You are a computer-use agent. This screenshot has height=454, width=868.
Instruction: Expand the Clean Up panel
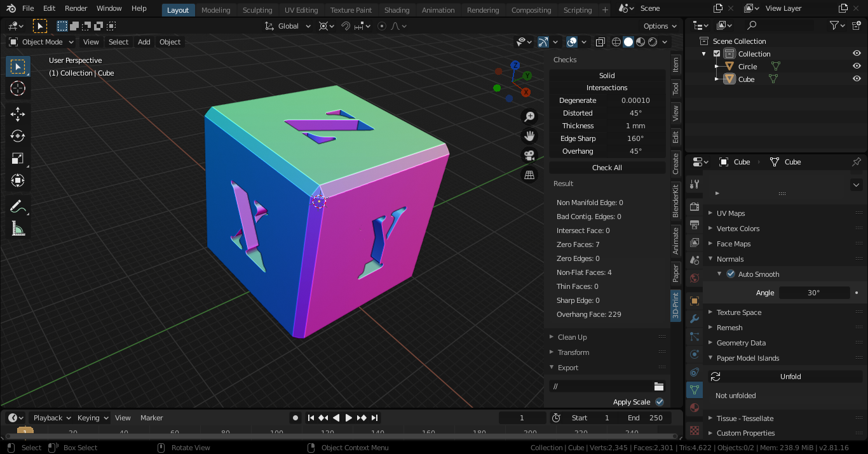click(x=572, y=337)
